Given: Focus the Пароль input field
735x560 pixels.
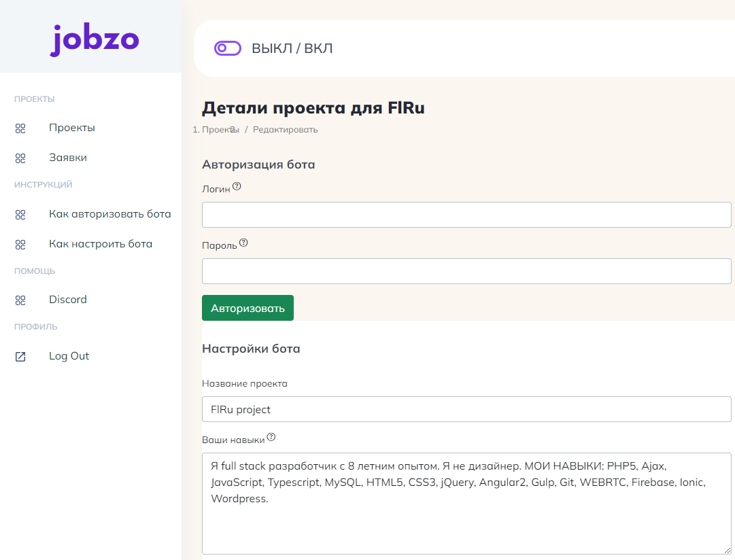Looking at the screenshot, I should pos(466,271).
